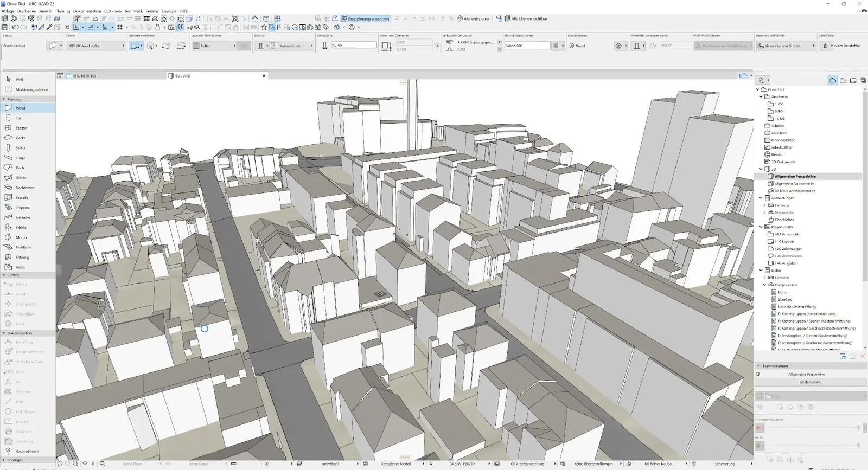The image size is (868, 470).
Task: Open Allgemeine Axonometrie view
Action: [794, 183]
